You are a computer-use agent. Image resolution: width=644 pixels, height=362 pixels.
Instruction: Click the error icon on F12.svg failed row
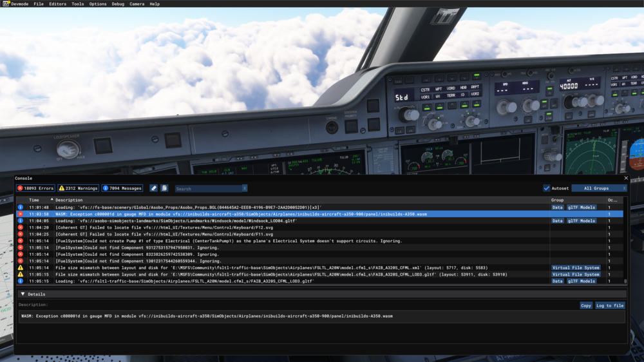[21, 227]
